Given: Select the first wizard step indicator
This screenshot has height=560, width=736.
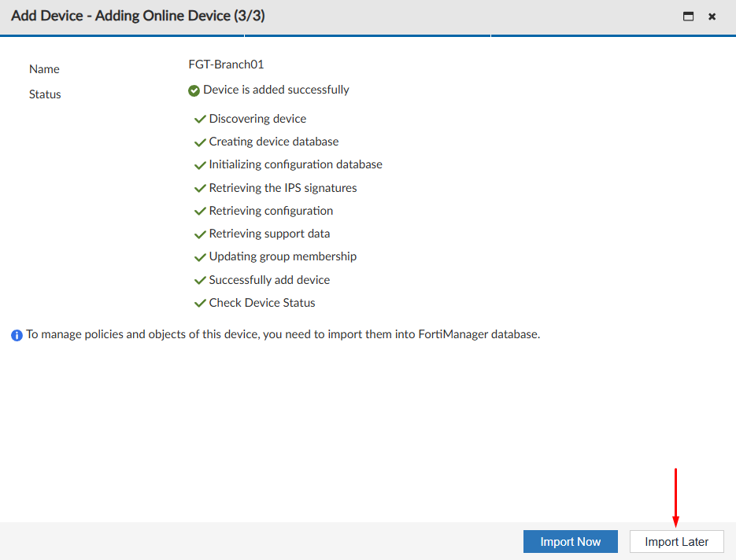Looking at the screenshot, I should pyautogui.click(x=122, y=35).
